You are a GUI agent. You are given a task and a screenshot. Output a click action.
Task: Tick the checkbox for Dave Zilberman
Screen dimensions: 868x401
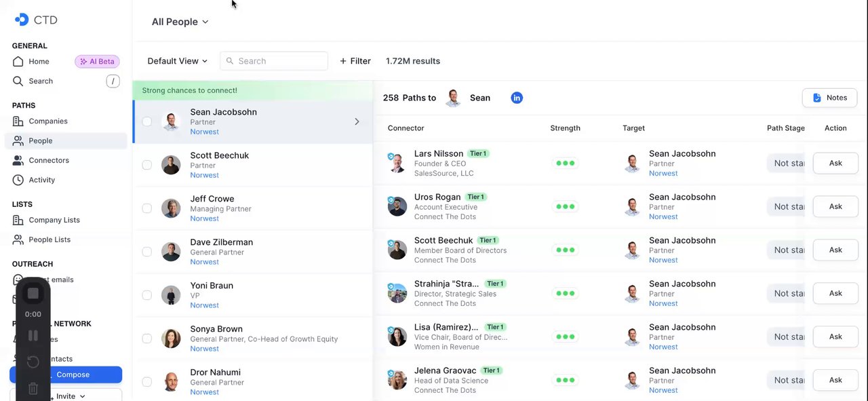(146, 252)
